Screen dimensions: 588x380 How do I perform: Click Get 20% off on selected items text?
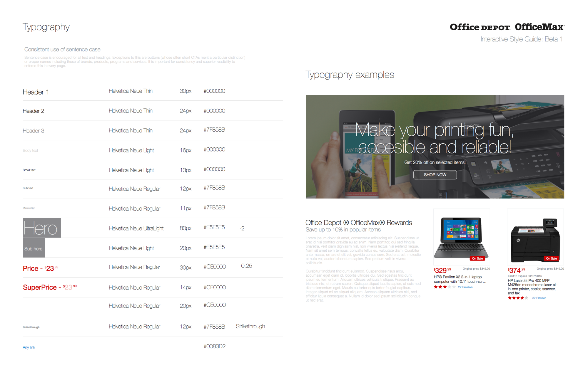[x=435, y=162]
